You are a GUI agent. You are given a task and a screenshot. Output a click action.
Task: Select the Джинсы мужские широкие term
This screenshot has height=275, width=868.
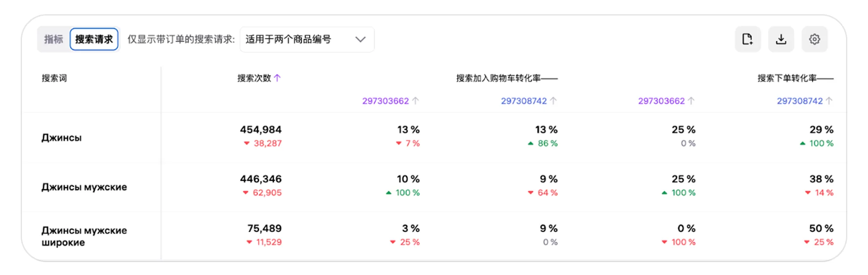84,236
